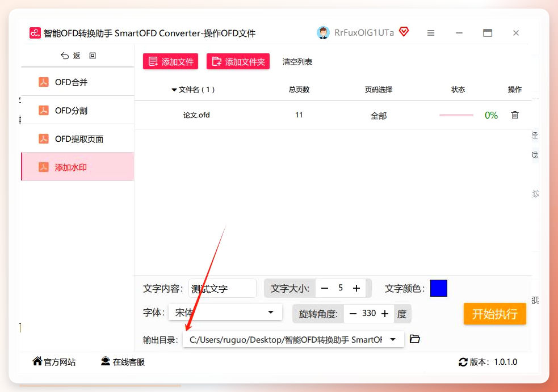Click the 总页数 column header
Viewport: 558px width, 392px height.
(x=299, y=90)
